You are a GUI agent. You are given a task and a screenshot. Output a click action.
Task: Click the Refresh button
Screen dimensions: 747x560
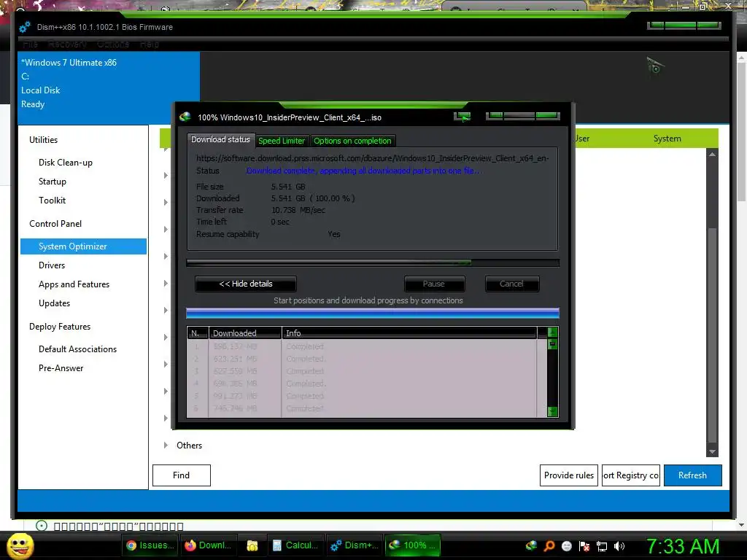pyautogui.click(x=693, y=475)
